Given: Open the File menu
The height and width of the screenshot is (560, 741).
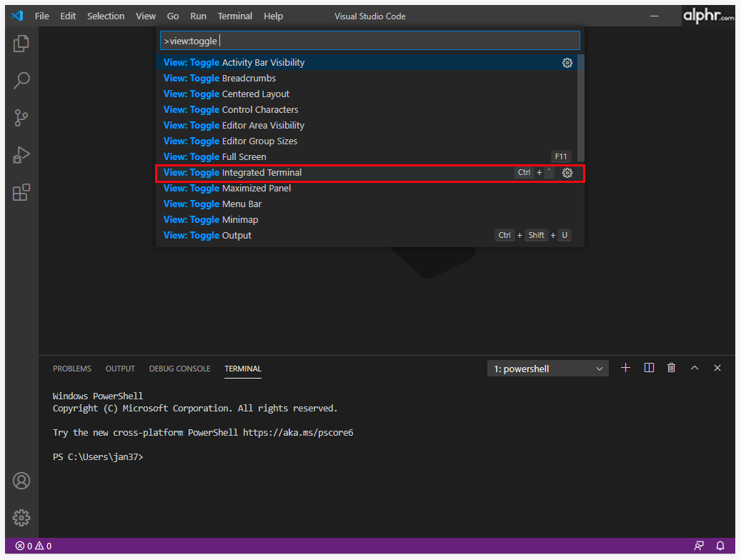Looking at the screenshot, I should pyautogui.click(x=41, y=16).
